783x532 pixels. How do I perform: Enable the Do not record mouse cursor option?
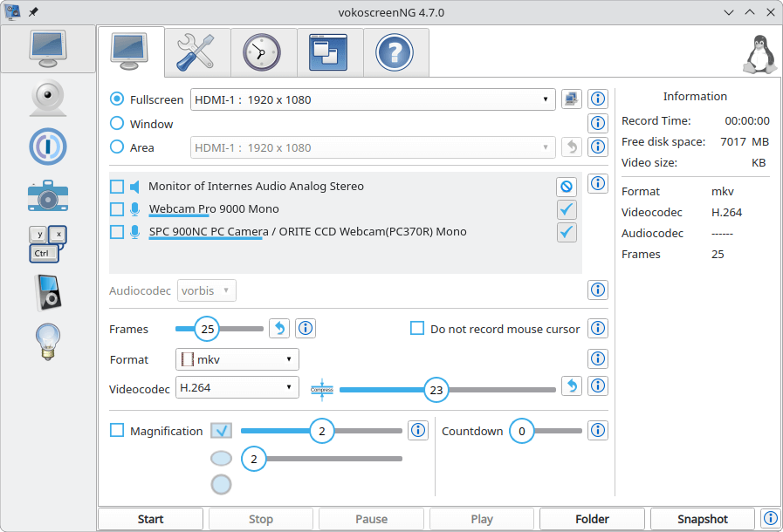click(417, 328)
